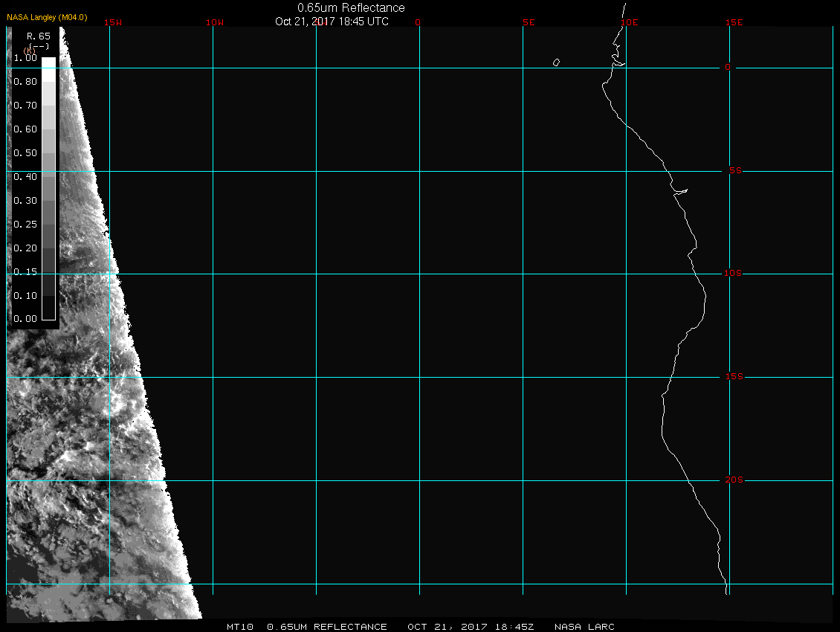Select the 15W longitude label
This screenshot has height=632, width=840.
[x=113, y=22]
